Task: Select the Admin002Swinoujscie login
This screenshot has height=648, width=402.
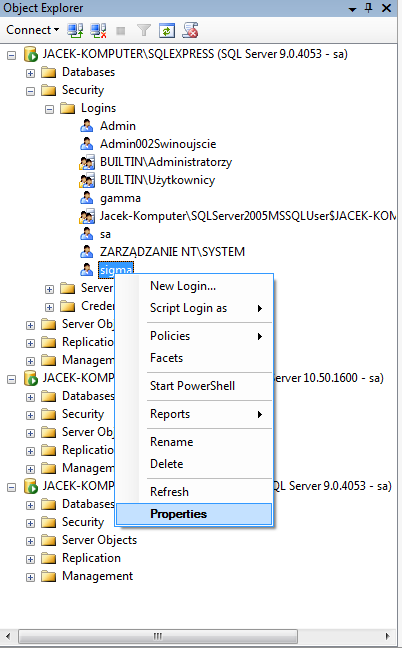Action: pos(158,144)
